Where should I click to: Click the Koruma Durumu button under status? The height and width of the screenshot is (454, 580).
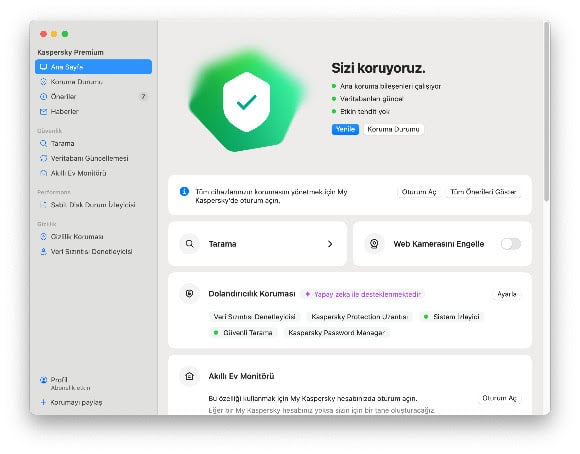click(x=393, y=129)
